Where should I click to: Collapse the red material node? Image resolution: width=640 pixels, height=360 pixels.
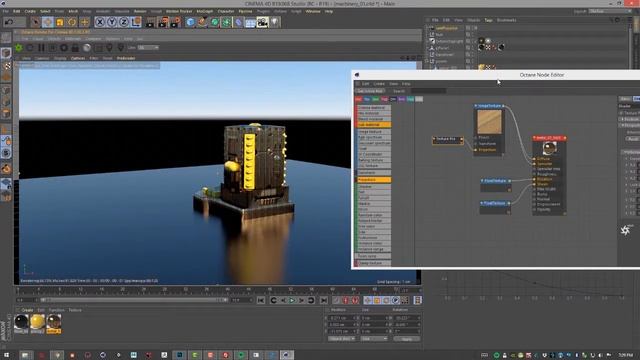535,138
